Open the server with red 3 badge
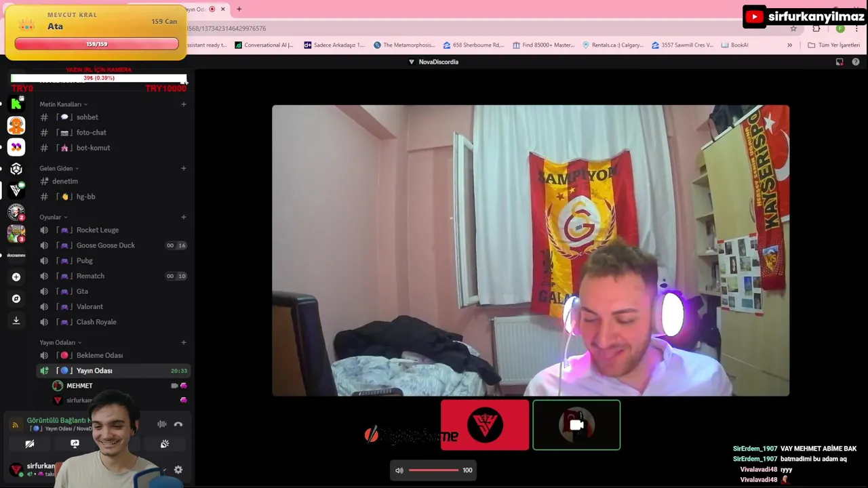Viewport: 868px width, 488px height. 16,234
